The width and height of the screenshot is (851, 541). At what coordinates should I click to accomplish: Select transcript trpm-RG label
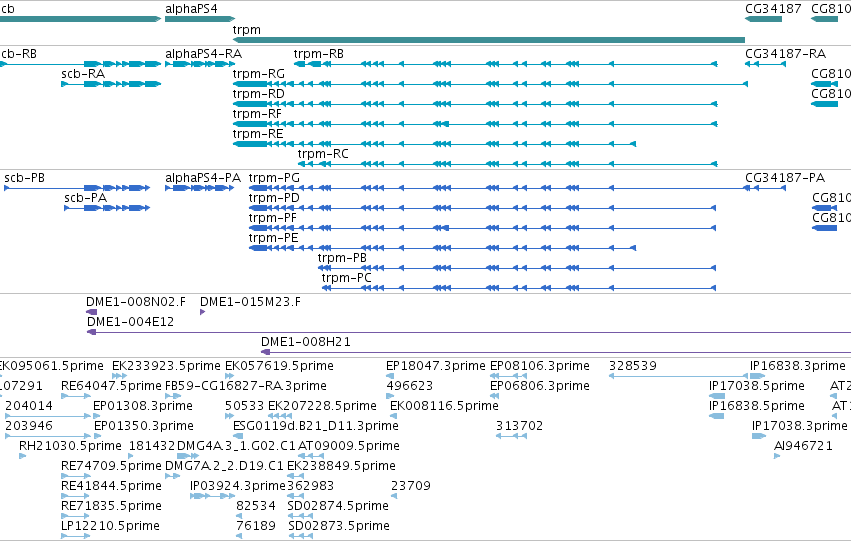[x=258, y=74]
